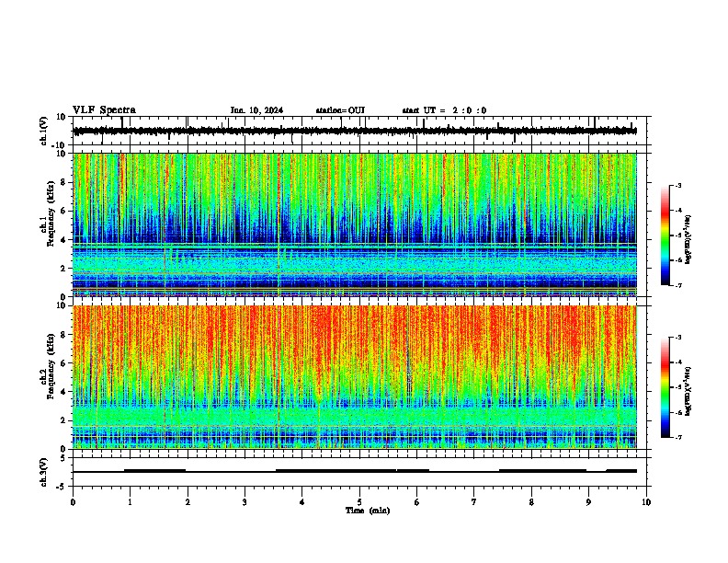Click the "start UT = 2 : 0 : 0" text
Screen dimensions: 728x563
[444, 110]
